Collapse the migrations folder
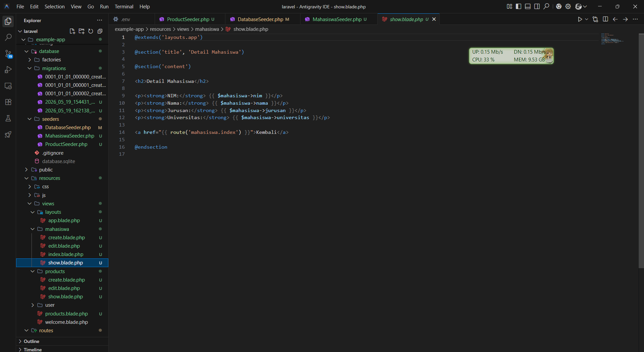This screenshot has width=644, height=352. [29, 68]
